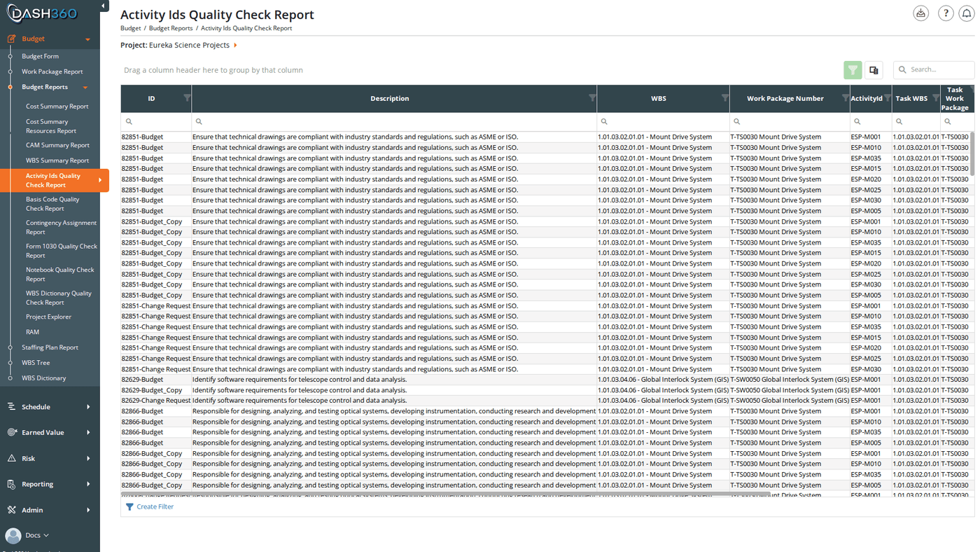Open Form 1030 Quality Check Report
This screenshot has height=552, width=980.
point(62,251)
